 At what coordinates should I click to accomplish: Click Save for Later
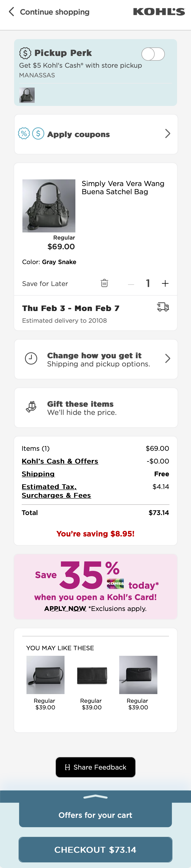coord(45,284)
